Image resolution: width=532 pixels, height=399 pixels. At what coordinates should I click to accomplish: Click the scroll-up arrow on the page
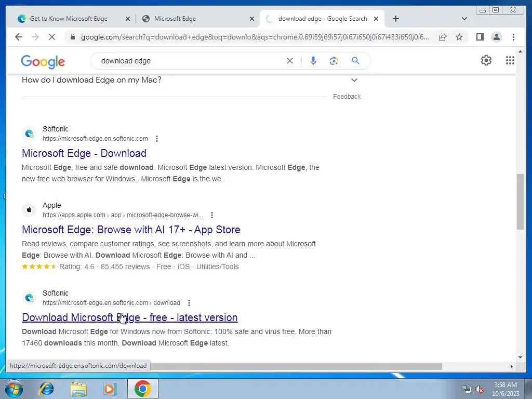tap(521, 51)
